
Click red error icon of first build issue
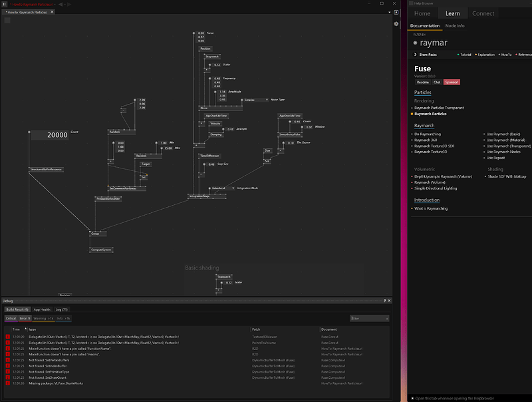(8, 337)
